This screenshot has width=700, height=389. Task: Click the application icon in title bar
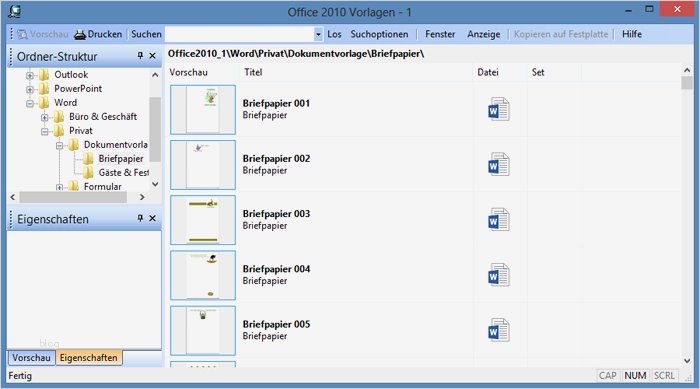coord(14,12)
